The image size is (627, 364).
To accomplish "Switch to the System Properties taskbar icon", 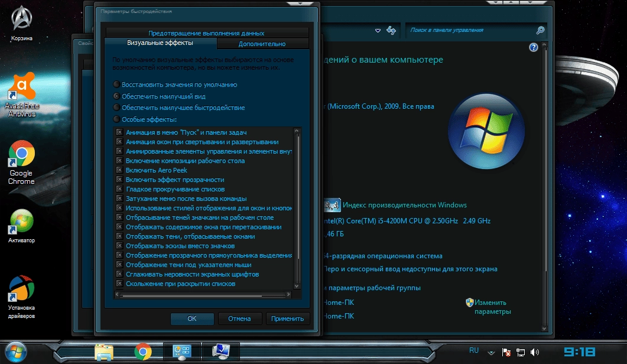I will [x=221, y=352].
